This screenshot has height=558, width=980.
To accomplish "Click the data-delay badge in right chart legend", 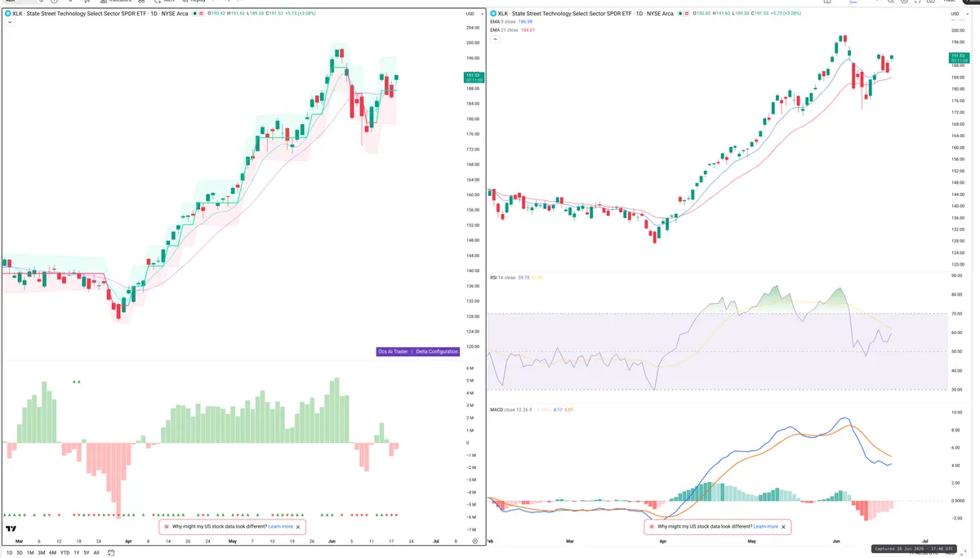I will click(687, 13).
